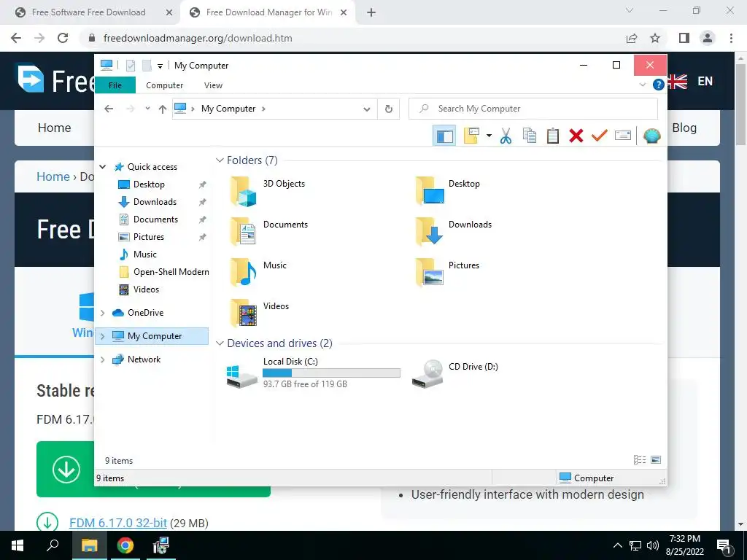Switch to large icons view button
The width and height of the screenshot is (747, 560).
(656, 460)
